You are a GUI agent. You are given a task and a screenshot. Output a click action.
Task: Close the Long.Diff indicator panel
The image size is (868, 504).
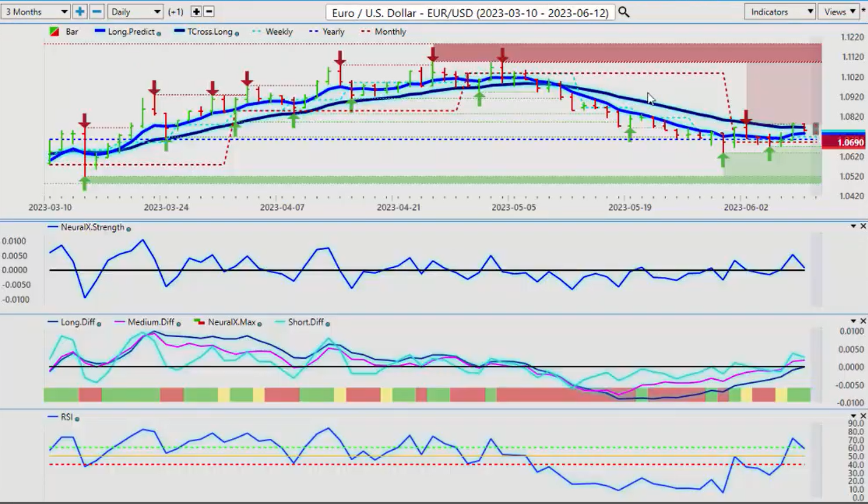point(863,321)
